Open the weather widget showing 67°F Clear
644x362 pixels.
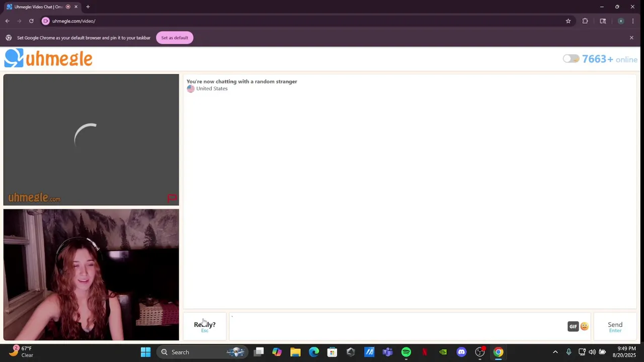(x=21, y=352)
